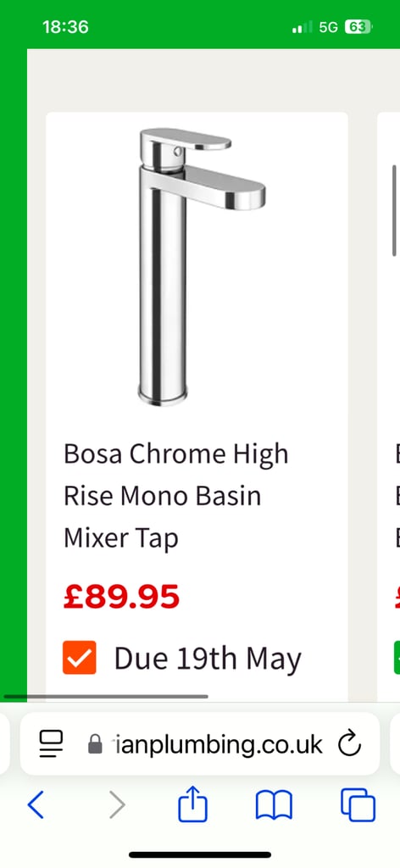Show open tabs with the tabs icon
The width and height of the screenshot is (400, 868).
358,805
